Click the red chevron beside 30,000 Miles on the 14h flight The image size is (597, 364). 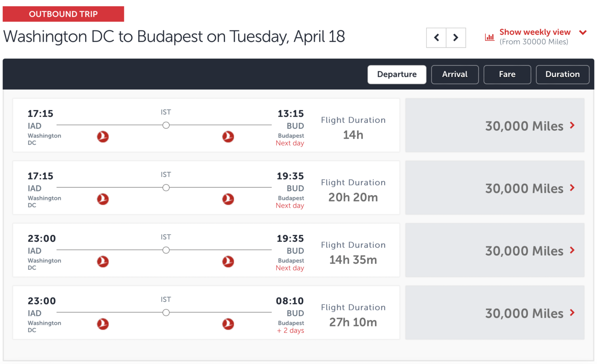click(x=572, y=126)
